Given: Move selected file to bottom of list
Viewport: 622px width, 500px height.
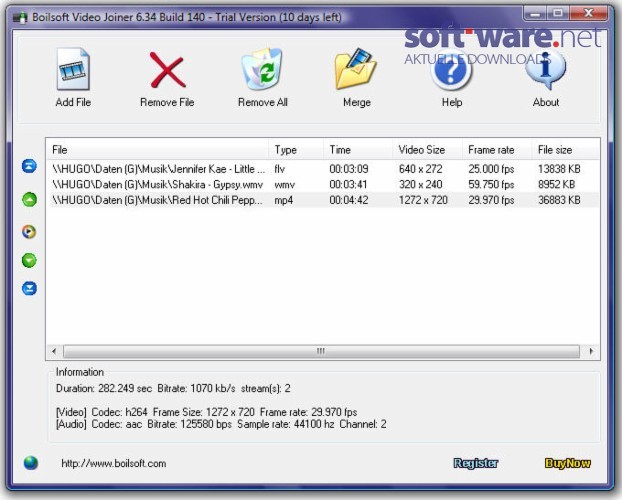Looking at the screenshot, I should click(x=29, y=288).
